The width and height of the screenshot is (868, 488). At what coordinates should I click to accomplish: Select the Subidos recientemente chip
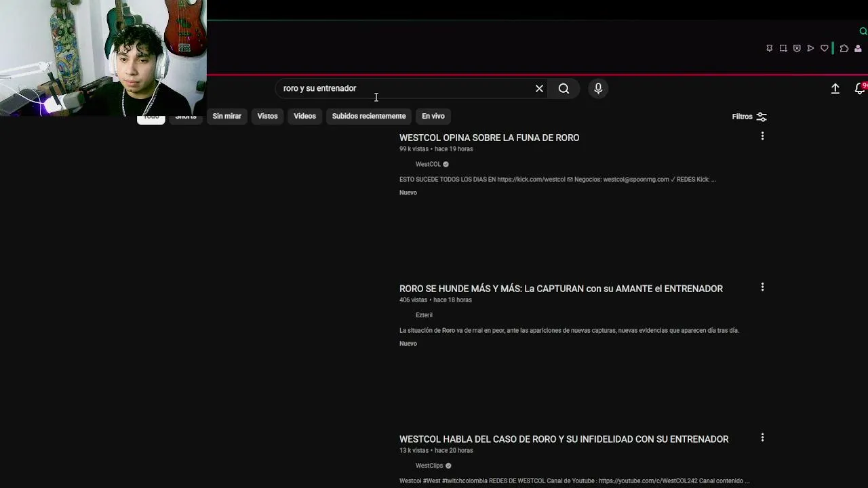[369, 116]
